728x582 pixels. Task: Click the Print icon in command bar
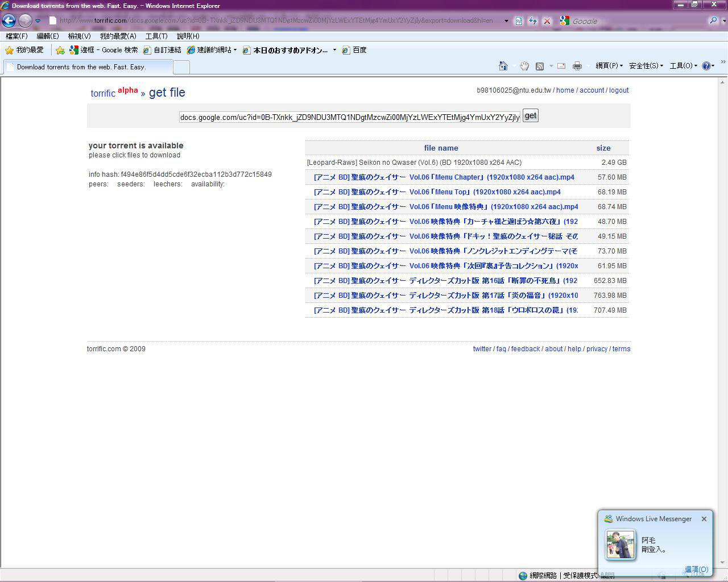click(x=577, y=66)
